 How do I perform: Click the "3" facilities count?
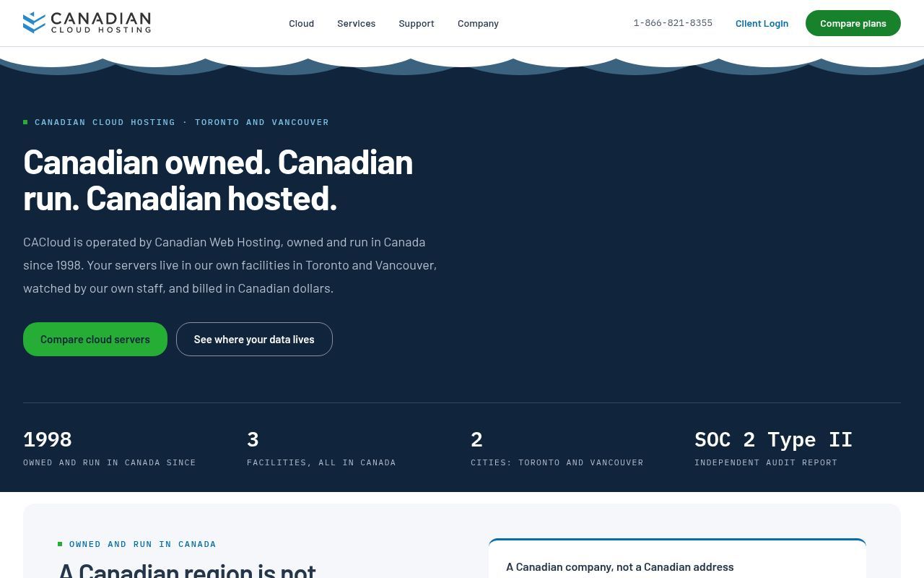click(x=253, y=439)
